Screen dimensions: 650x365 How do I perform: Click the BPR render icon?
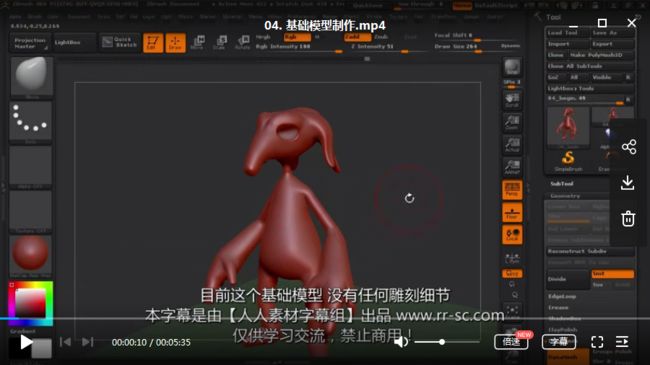pyautogui.click(x=512, y=67)
